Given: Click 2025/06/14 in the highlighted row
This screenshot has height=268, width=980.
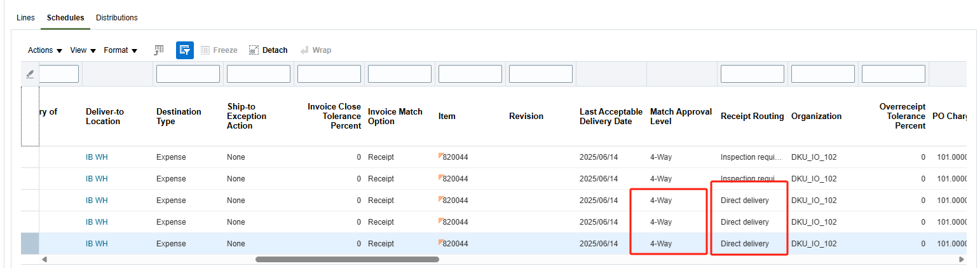Looking at the screenshot, I should click(x=599, y=244).
